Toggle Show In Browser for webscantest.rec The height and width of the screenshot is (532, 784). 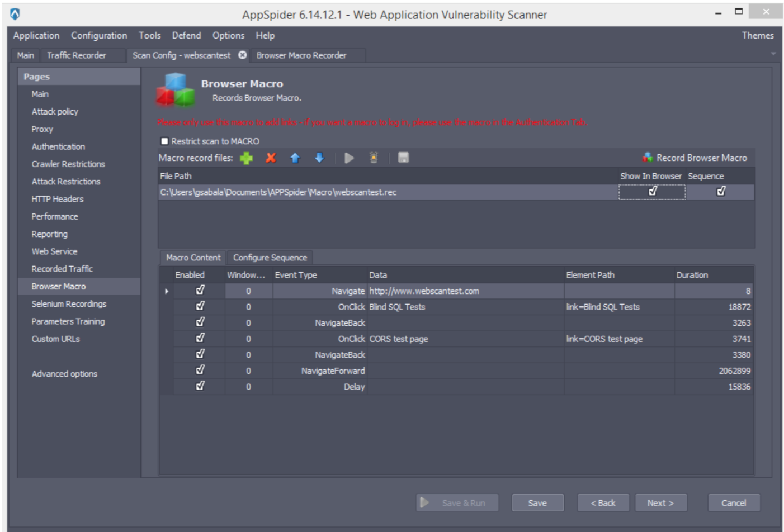(x=652, y=192)
